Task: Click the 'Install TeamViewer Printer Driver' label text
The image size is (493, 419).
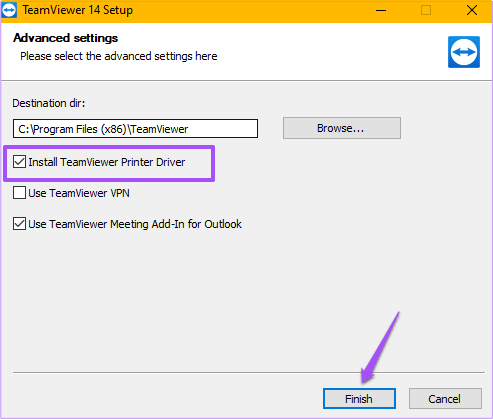Action: (x=107, y=162)
